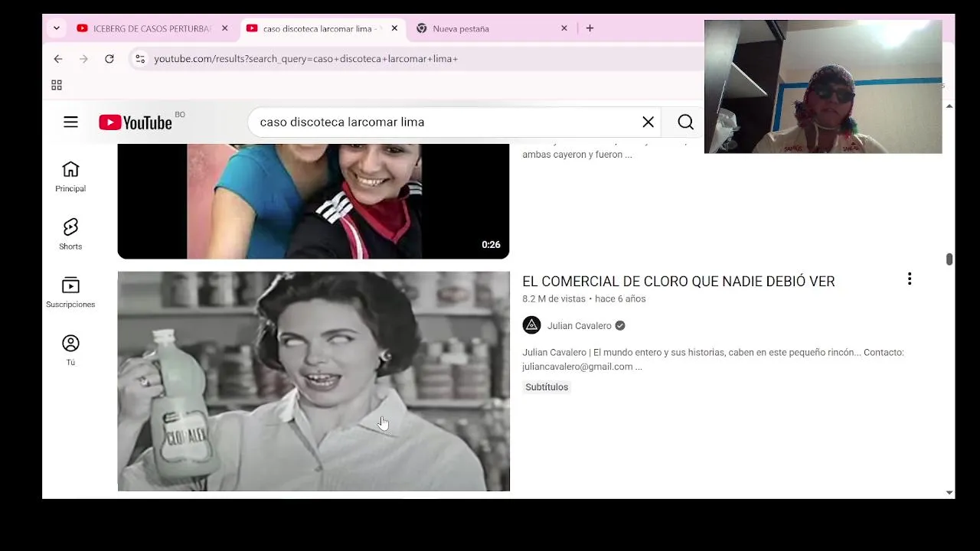Click the Julian Cavalero video description text
980x551 pixels.
713,360
